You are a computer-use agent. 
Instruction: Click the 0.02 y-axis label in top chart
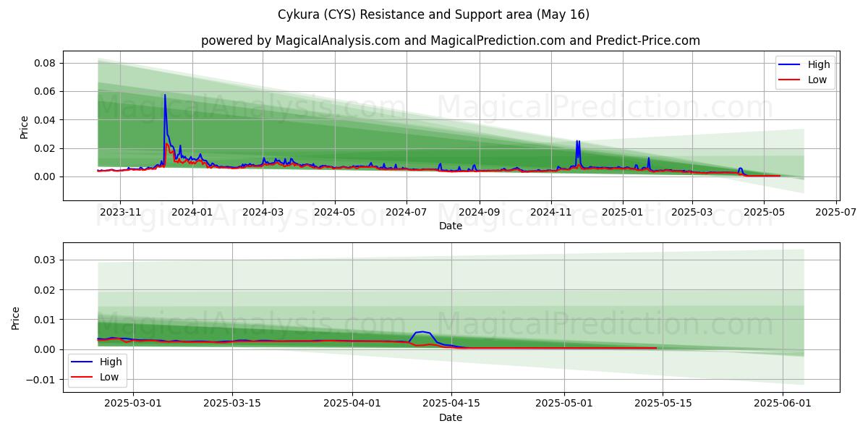(45, 148)
